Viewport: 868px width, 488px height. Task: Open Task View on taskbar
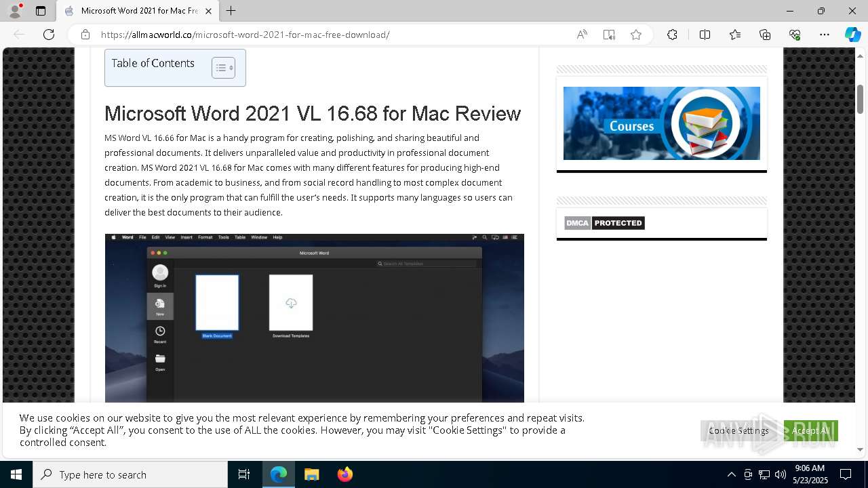click(244, 474)
